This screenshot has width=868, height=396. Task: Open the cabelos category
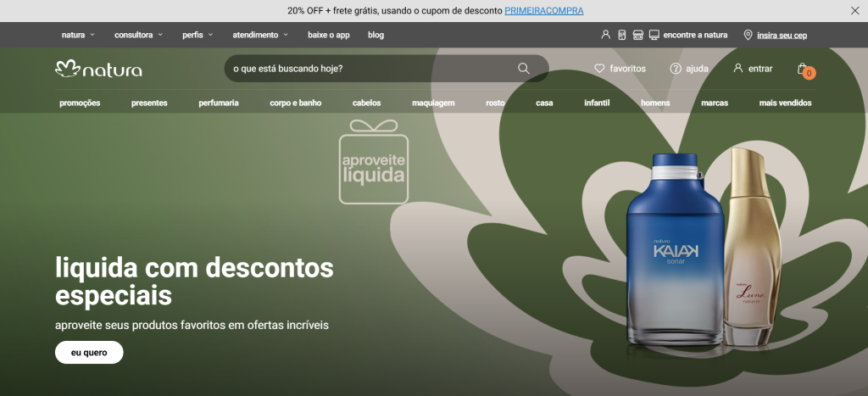[366, 103]
